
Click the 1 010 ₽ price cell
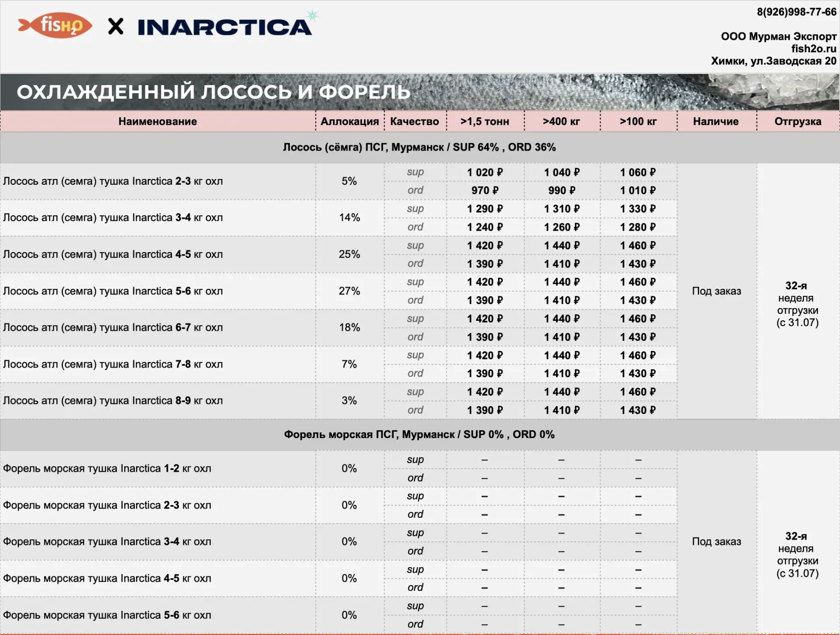638,190
